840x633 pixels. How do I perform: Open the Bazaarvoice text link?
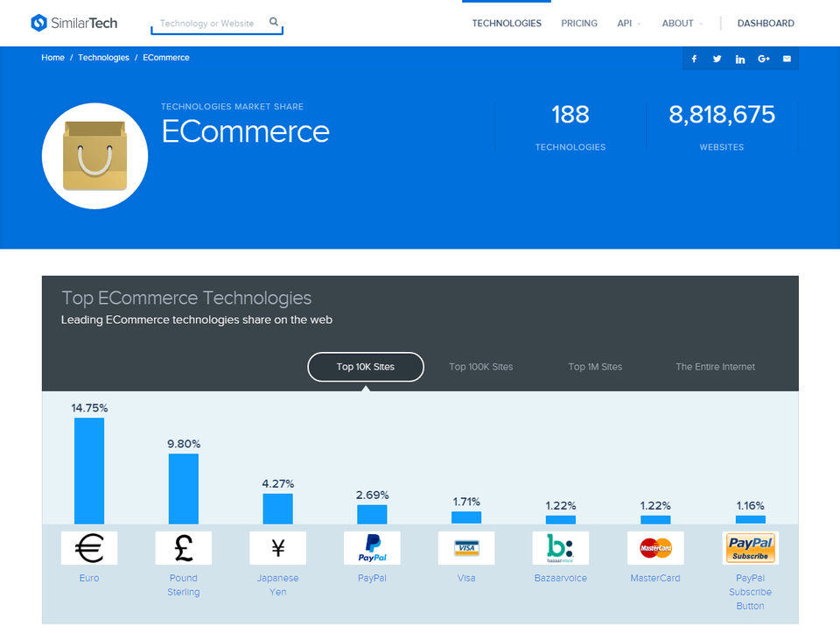[x=560, y=578]
